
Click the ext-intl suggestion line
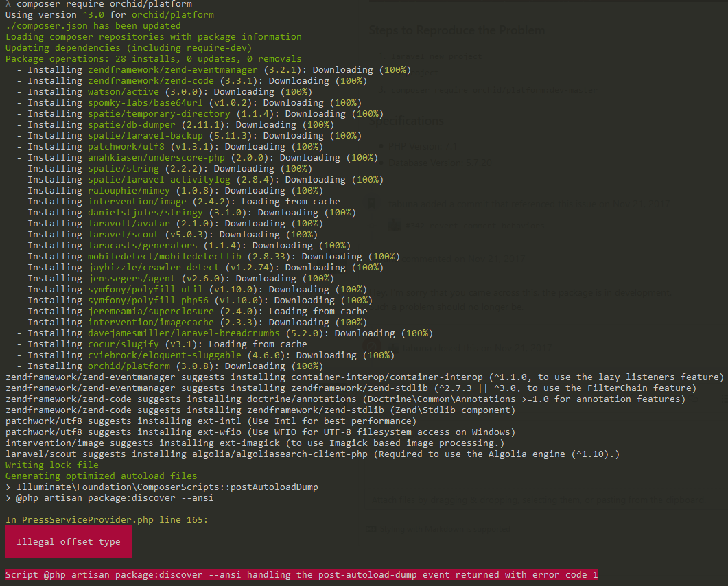[211, 421]
